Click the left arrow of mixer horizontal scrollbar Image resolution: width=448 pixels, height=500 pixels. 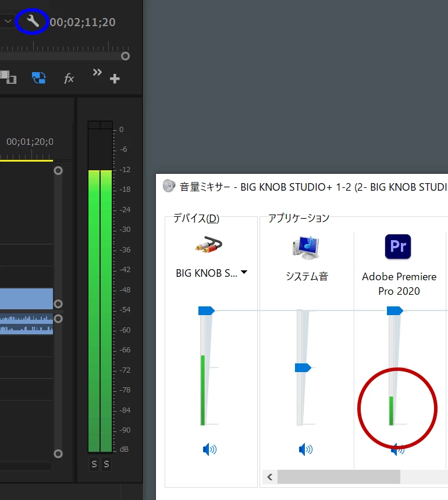point(270,477)
